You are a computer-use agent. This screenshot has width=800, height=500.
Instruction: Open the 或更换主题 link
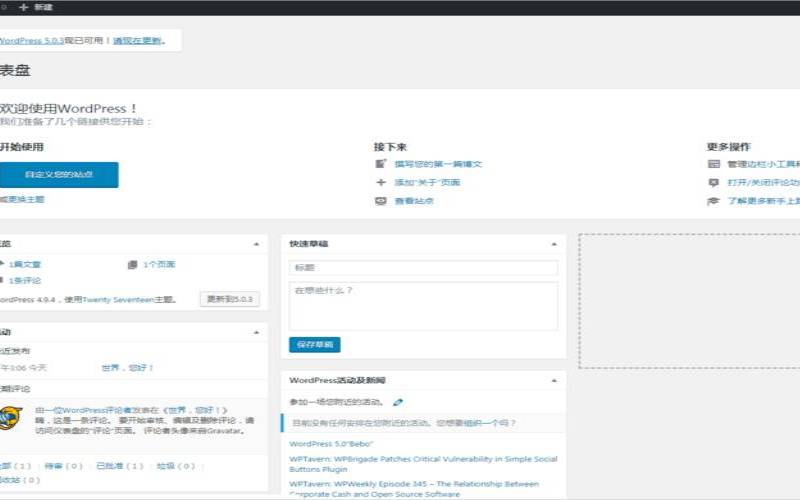(22, 199)
